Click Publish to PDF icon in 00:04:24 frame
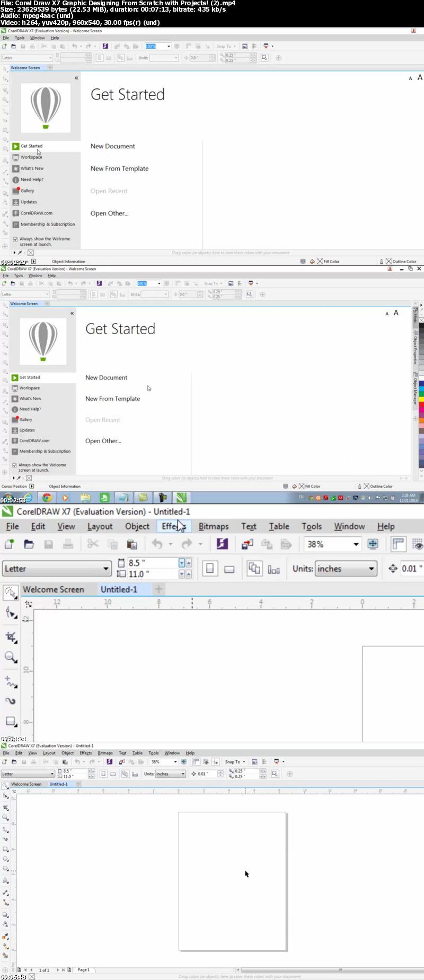This screenshot has height=980, width=424. (286, 544)
